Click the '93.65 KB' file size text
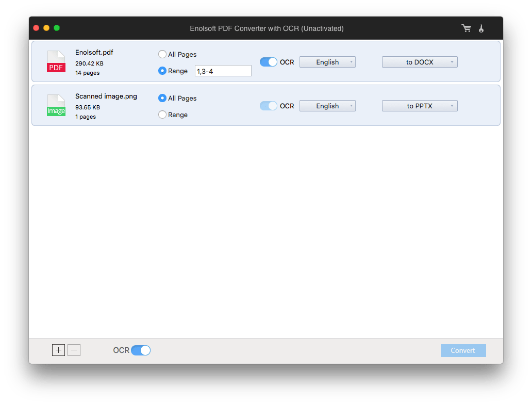 click(88, 107)
